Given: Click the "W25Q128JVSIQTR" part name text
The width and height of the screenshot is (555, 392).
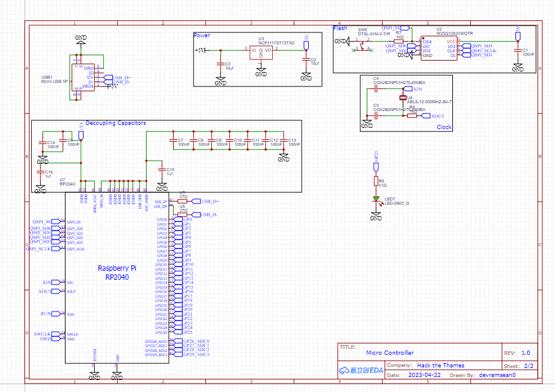Looking at the screenshot, I should pos(455,33).
